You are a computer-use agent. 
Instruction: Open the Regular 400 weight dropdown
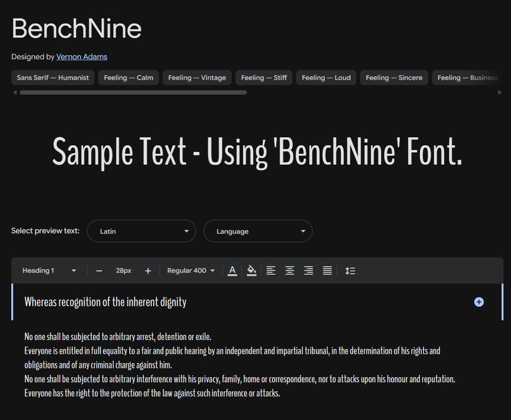(x=191, y=270)
